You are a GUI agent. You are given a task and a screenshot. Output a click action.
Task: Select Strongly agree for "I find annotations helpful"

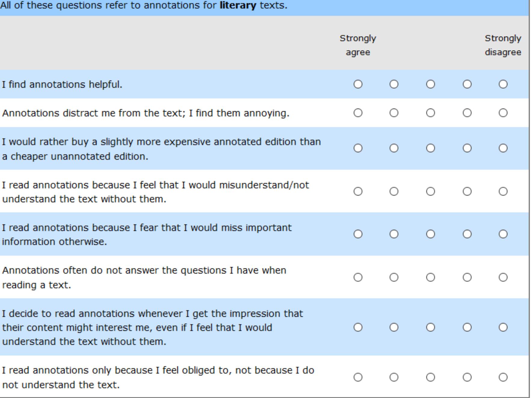point(358,84)
